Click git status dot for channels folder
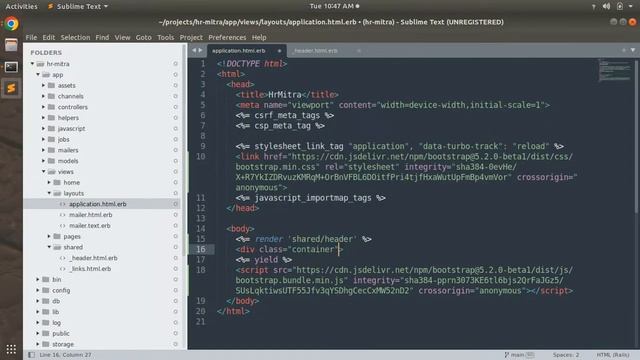 pos(175,96)
